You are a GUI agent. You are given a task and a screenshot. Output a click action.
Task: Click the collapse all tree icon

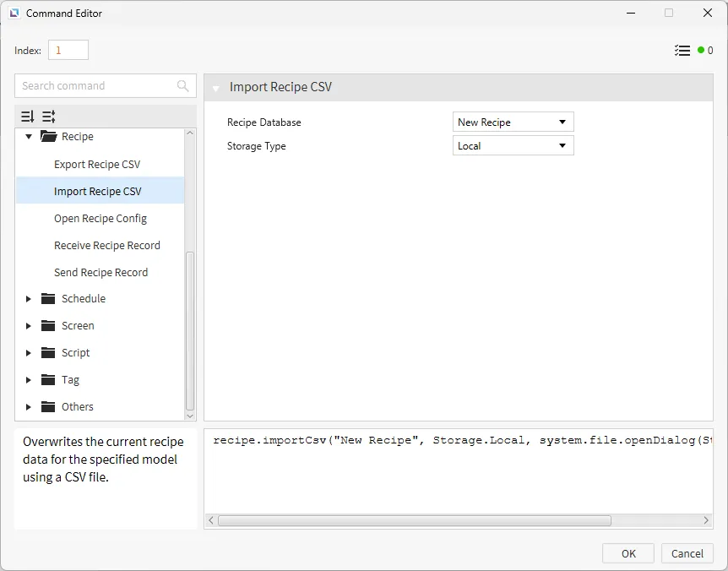pyautogui.click(x=48, y=117)
